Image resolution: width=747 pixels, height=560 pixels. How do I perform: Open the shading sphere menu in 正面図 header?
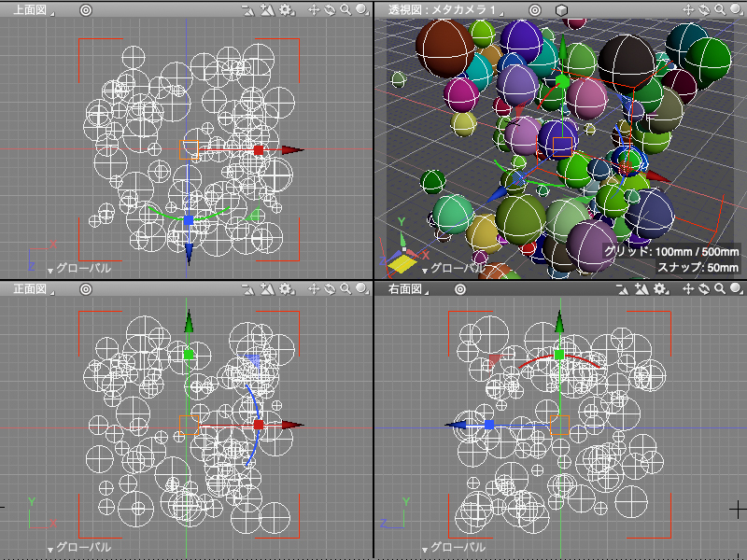click(x=362, y=289)
